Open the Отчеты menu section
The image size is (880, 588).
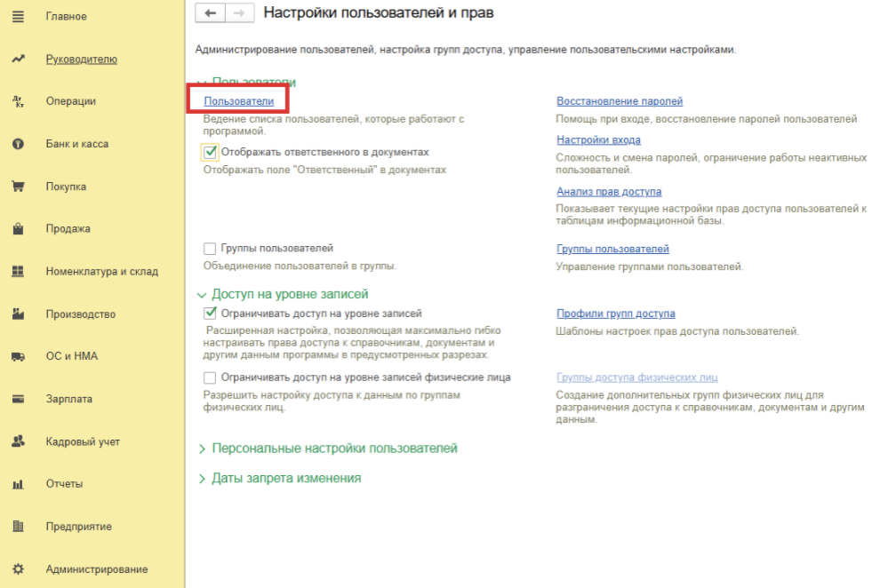pos(64,484)
